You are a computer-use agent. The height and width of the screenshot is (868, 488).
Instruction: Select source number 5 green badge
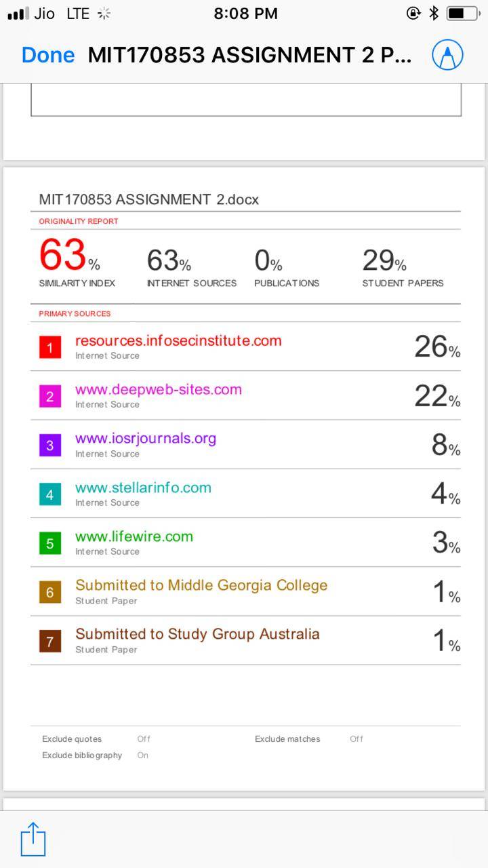click(x=50, y=543)
